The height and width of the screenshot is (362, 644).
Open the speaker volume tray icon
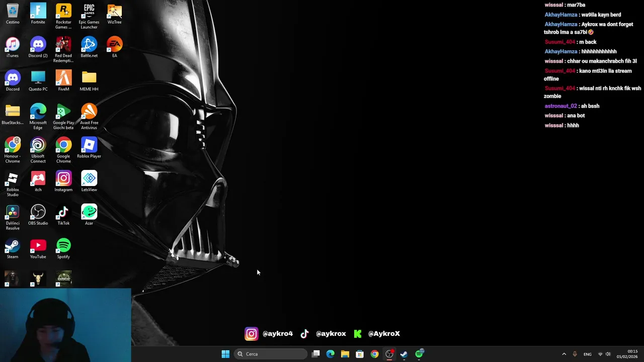coord(608,354)
